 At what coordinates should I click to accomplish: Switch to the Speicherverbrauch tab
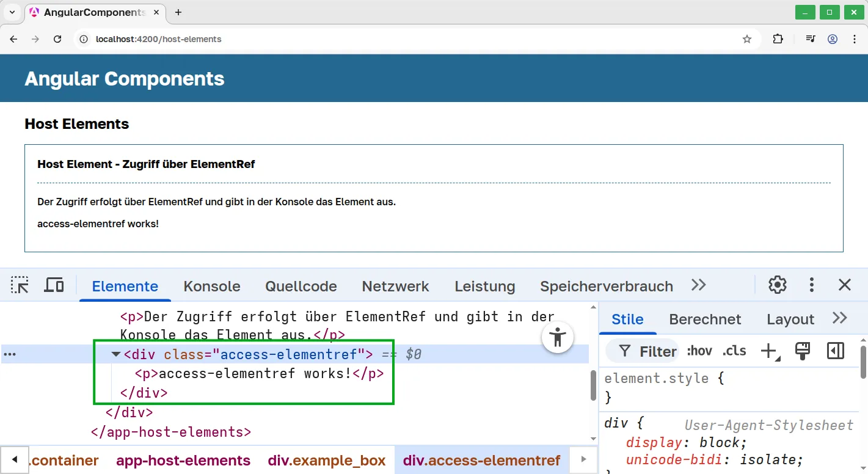pyautogui.click(x=607, y=286)
